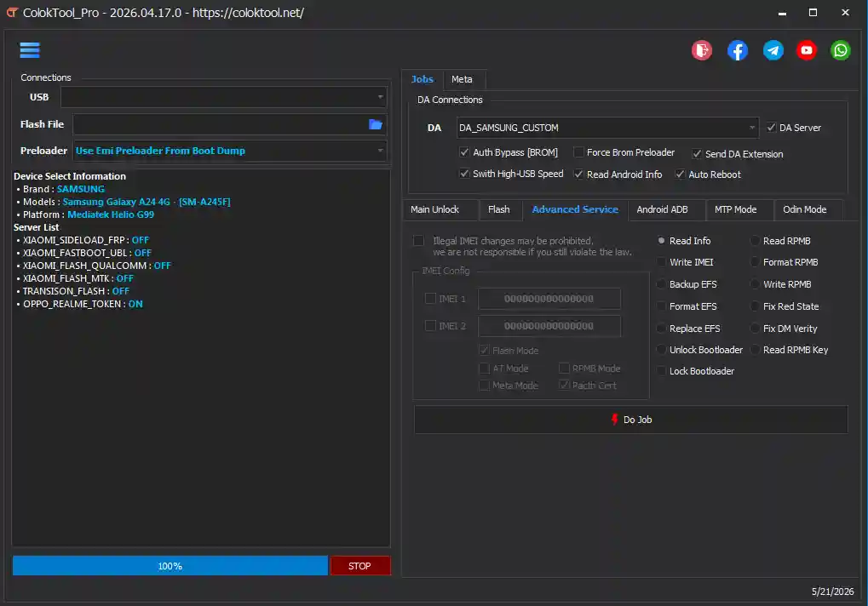Open the Advanced Service tab
The width and height of the screenshot is (868, 606).
tap(575, 209)
